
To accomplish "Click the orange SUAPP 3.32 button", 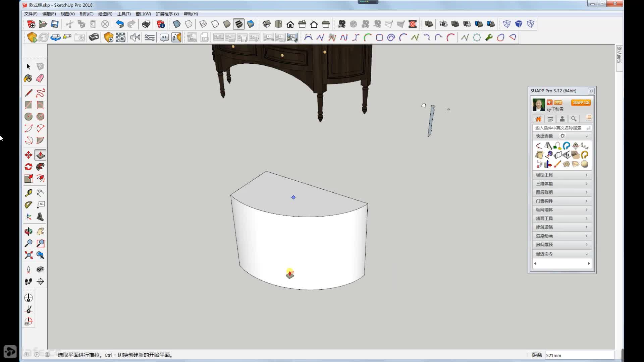I will (x=581, y=103).
